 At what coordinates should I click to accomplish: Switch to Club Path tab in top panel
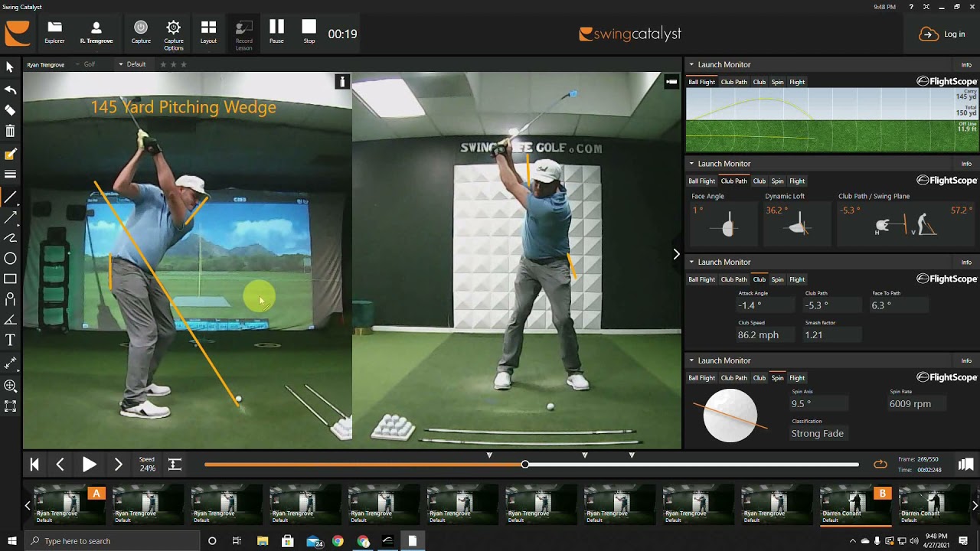[733, 82]
